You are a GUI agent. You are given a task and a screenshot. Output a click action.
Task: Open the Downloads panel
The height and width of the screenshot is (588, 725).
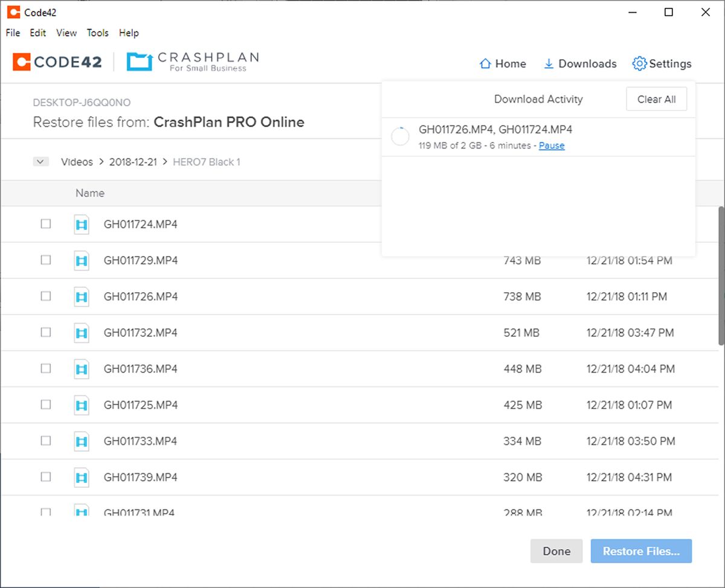click(x=579, y=63)
